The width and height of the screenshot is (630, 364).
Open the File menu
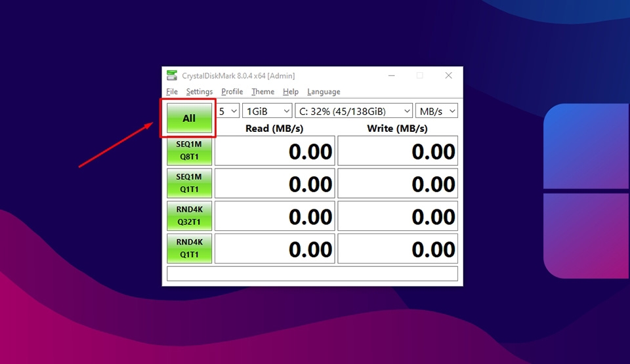(x=172, y=92)
